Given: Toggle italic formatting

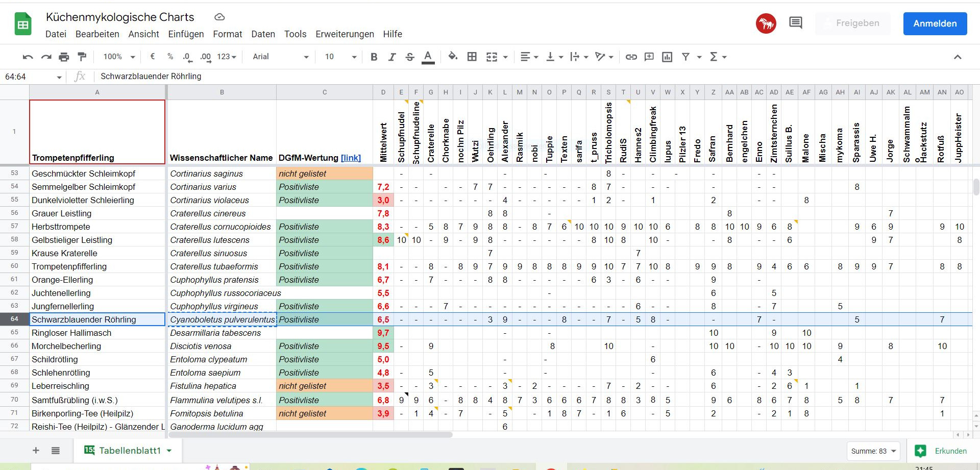Looking at the screenshot, I should coord(391,57).
